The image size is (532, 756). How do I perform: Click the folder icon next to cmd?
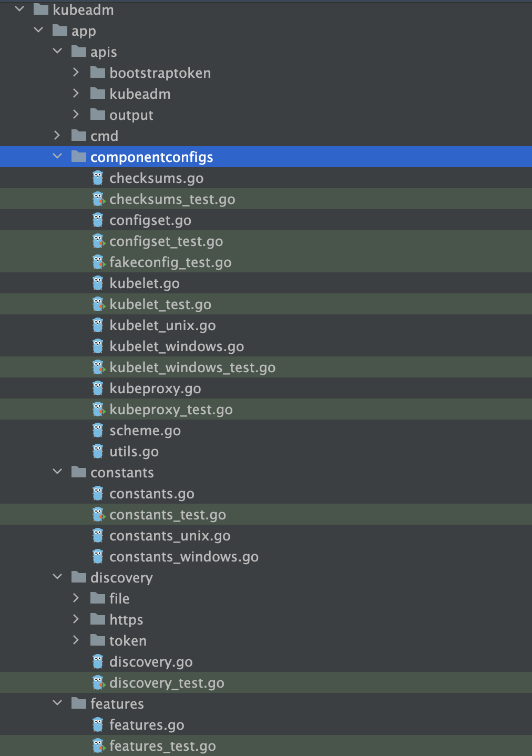(x=79, y=136)
